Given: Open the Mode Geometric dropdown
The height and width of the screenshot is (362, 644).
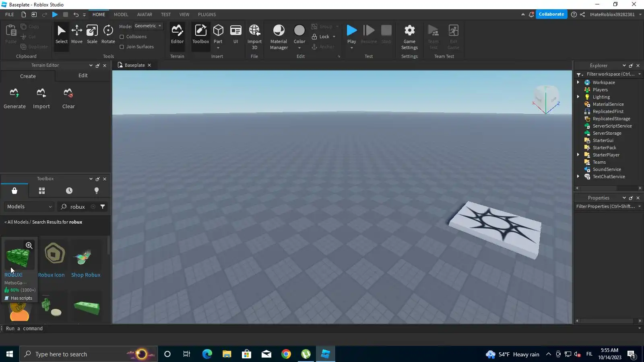Looking at the screenshot, I should point(148,26).
